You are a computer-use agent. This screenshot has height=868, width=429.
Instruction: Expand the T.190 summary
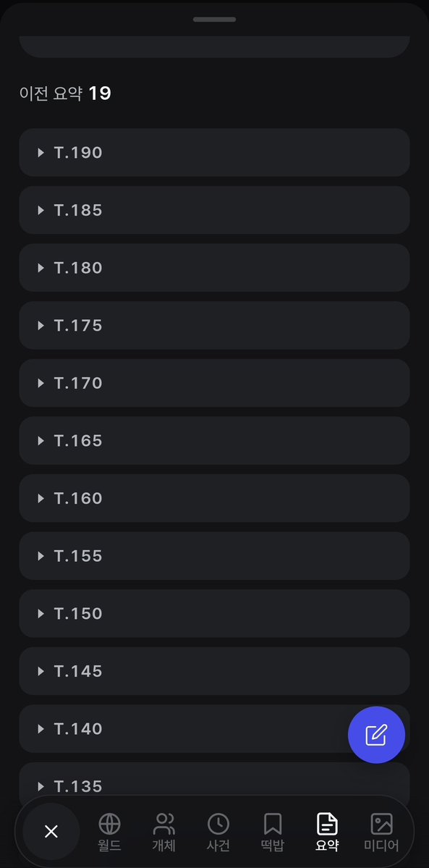[214, 152]
